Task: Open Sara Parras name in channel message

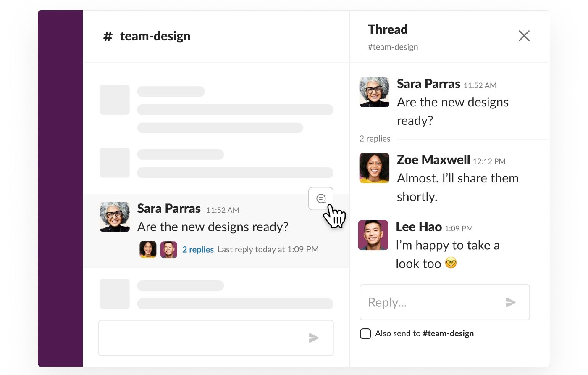Action: point(169,209)
